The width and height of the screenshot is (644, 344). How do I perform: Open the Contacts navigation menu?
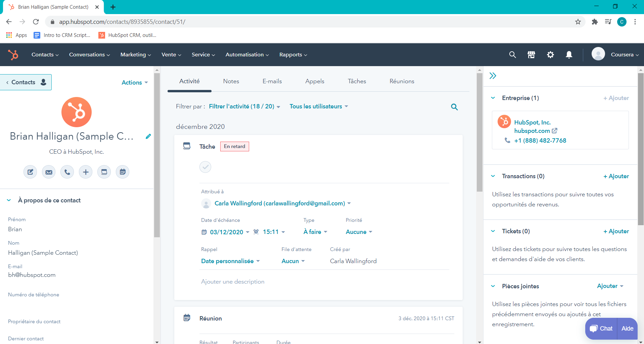tap(45, 55)
